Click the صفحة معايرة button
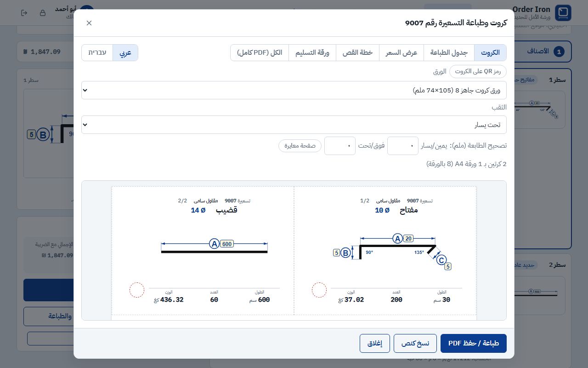588x368 pixels. [x=300, y=146]
